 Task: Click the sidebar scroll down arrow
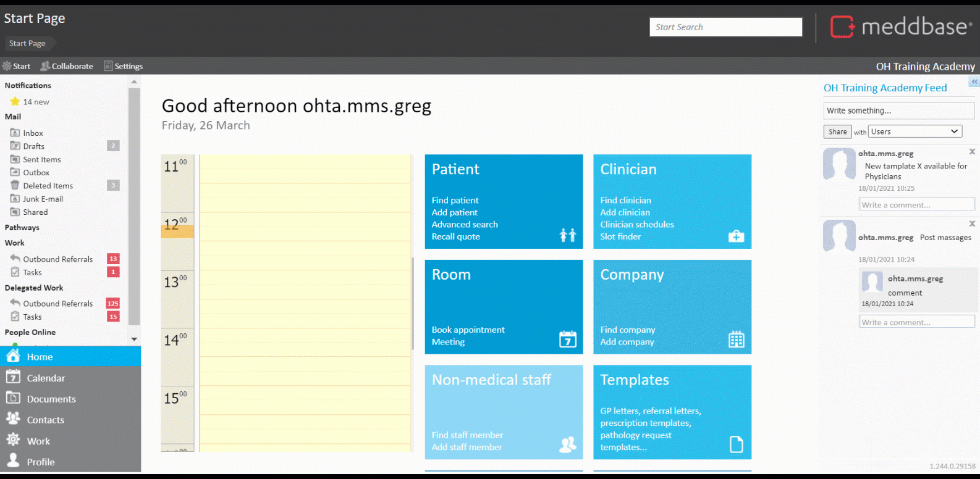tap(134, 339)
